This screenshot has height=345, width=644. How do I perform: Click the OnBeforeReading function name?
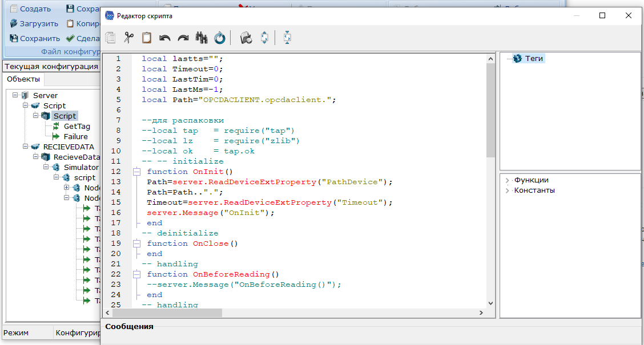click(x=231, y=274)
